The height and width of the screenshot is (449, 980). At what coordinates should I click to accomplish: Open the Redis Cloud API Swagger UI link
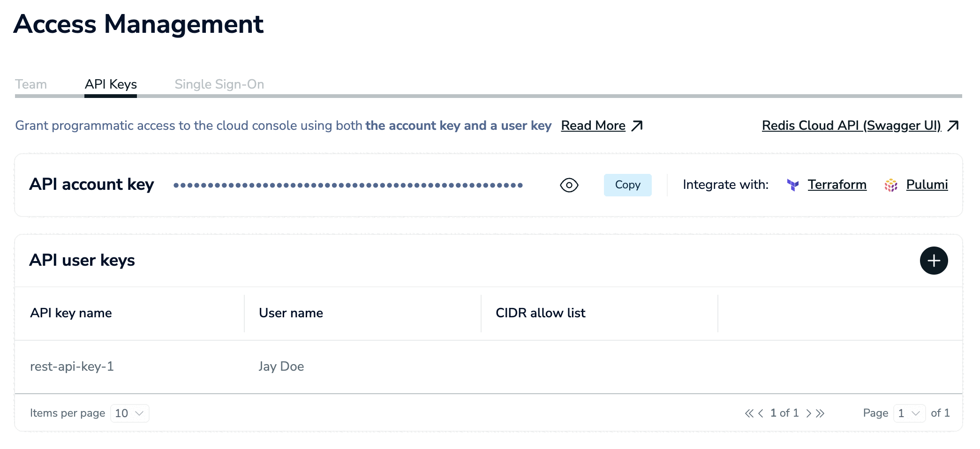click(851, 126)
